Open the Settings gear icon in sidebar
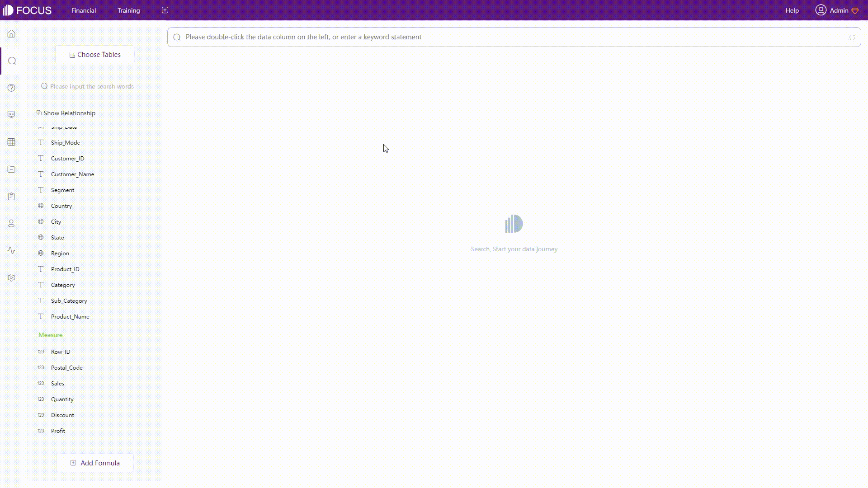 11,278
